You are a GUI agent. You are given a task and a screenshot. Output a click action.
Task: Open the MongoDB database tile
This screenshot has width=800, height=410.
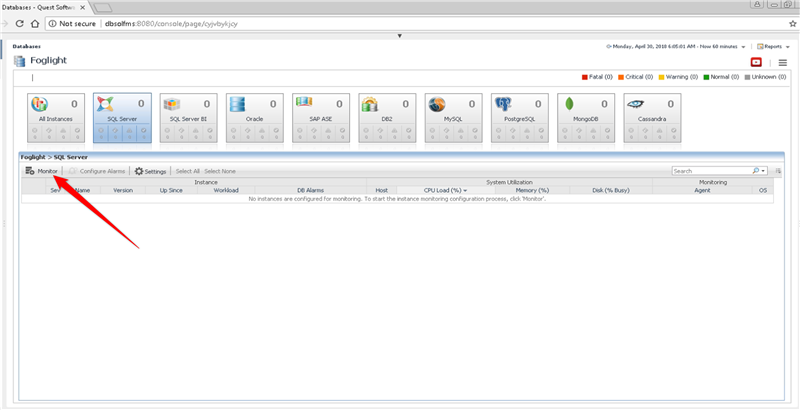[586, 118]
